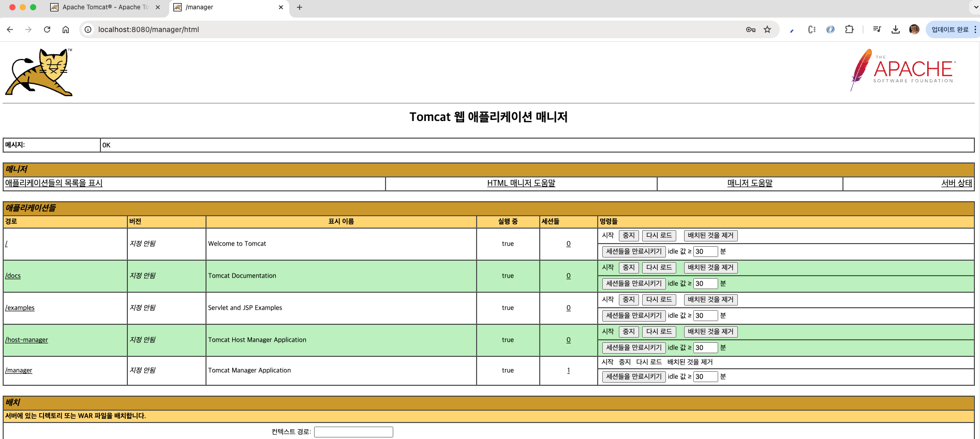Close the /manager tab
This screenshot has height=439, width=980.
point(281,7)
